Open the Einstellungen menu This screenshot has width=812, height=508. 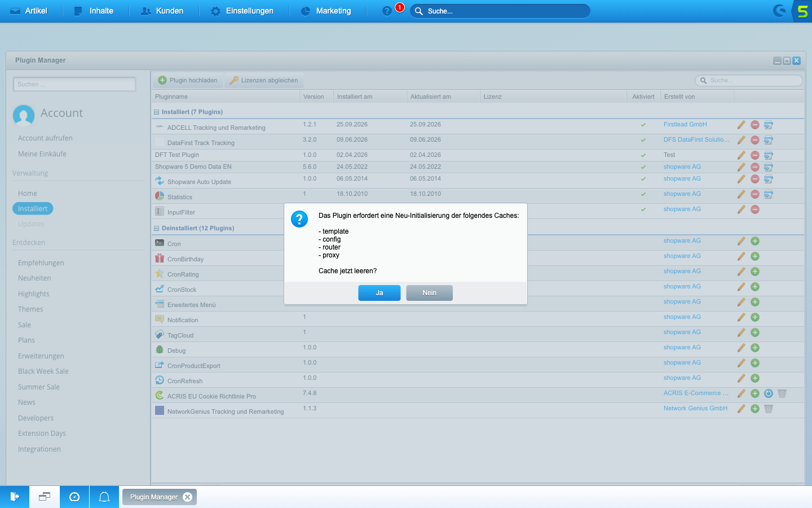(242, 11)
